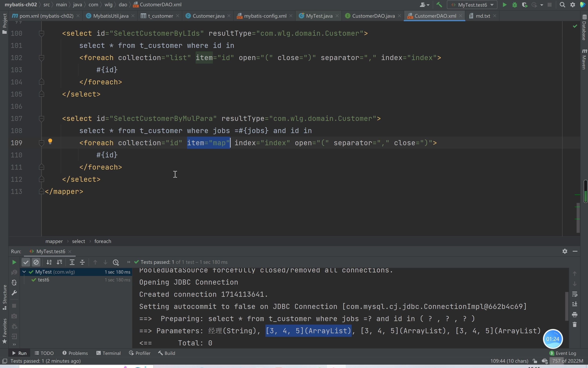
Task: Expand more Run toolbar actions chevron
Action: (x=129, y=262)
